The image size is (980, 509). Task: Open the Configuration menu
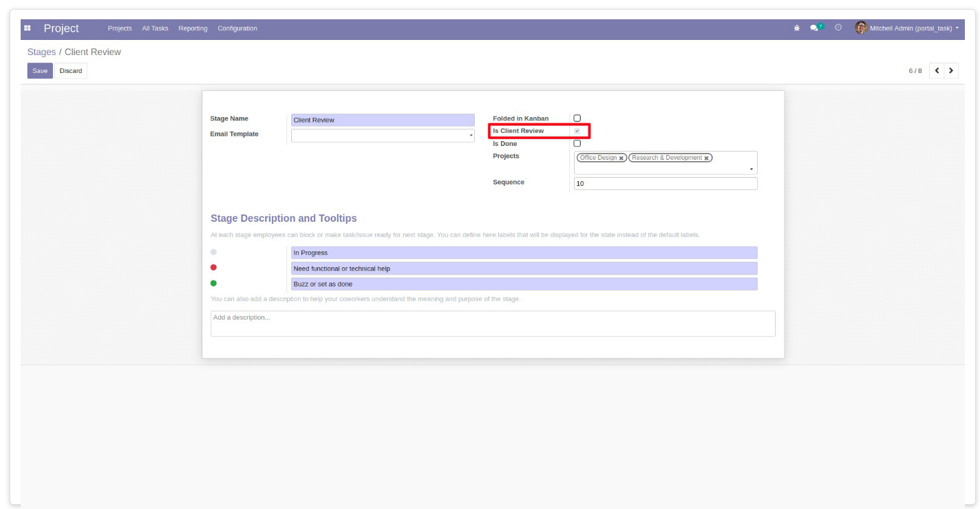coord(237,28)
